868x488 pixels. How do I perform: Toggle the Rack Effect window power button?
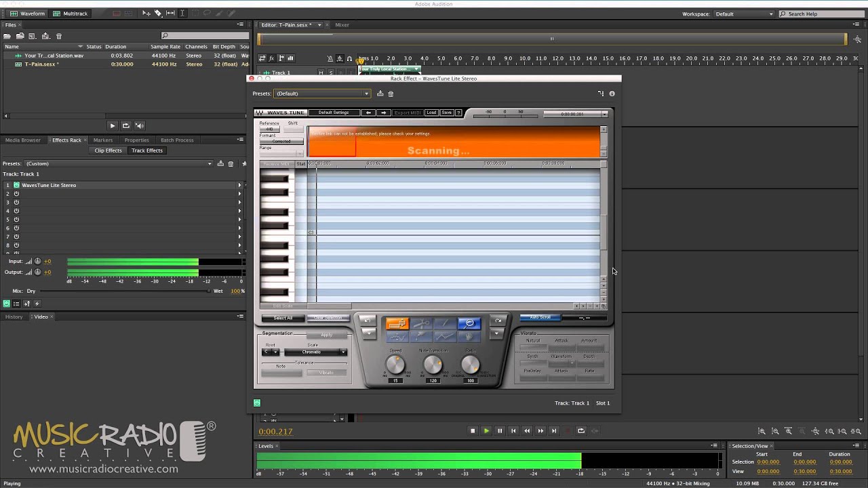click(257, 403)
